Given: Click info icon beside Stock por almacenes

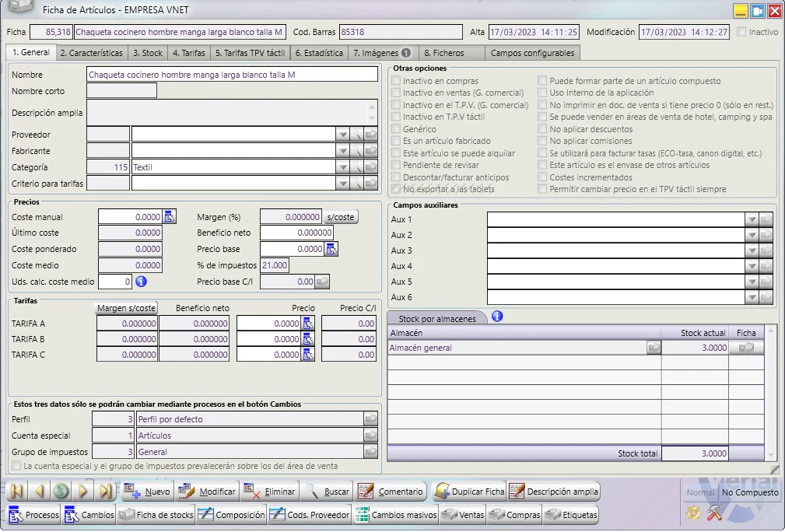Looking at the screenshot, I should pyautogui.click(x=497, y=317).
